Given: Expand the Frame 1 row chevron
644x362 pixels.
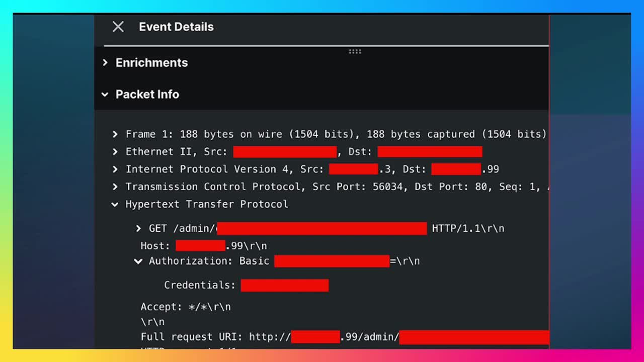Looking at the screenshot, I should click(115, 134).
